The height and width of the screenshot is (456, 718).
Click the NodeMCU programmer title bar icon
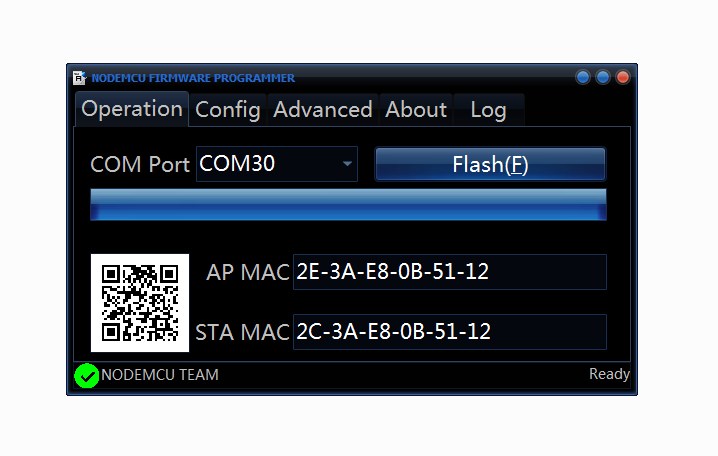click(x=80, y=77)
